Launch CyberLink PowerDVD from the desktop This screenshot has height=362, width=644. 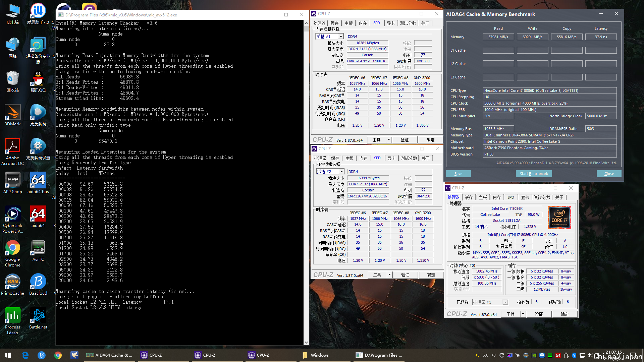coord(12,220)
